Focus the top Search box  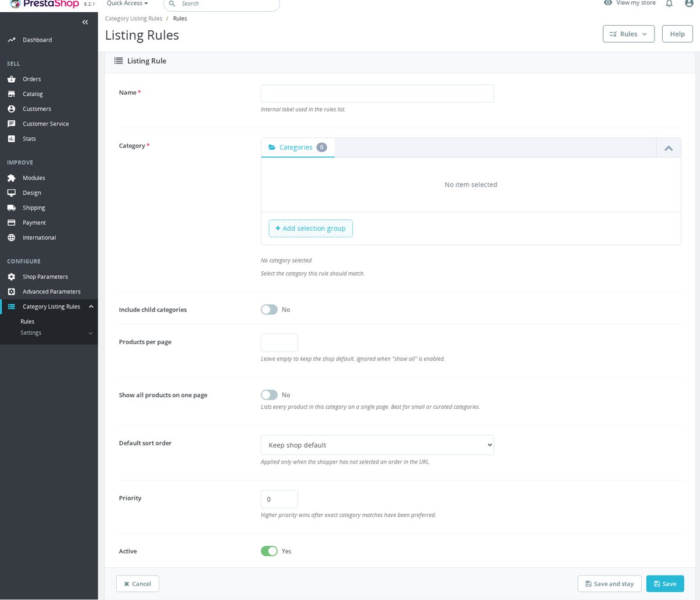tap(222, 4)
